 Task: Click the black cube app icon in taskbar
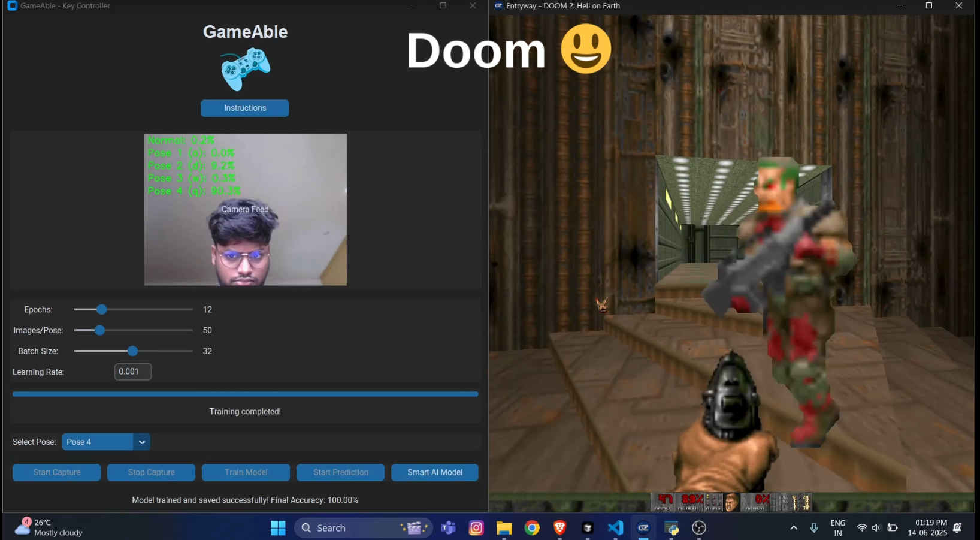tap(588, 528)
